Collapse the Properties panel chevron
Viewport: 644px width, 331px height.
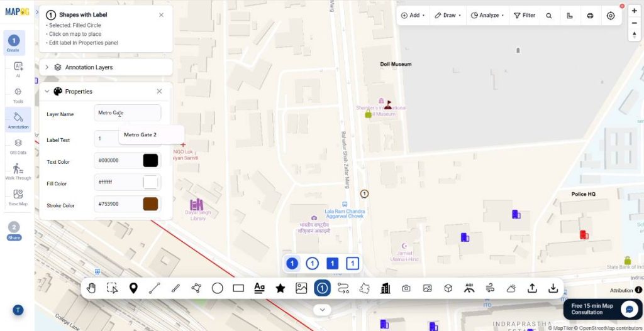point(47,92)
